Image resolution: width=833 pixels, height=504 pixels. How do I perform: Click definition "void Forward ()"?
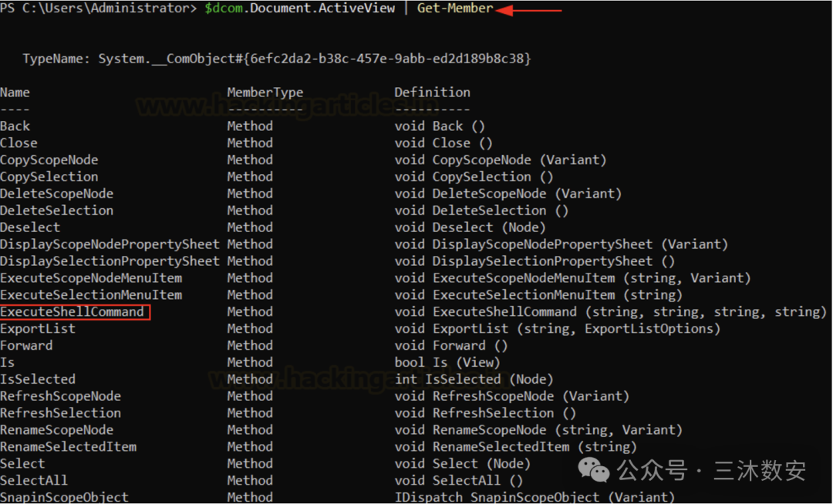click(451, 346)
